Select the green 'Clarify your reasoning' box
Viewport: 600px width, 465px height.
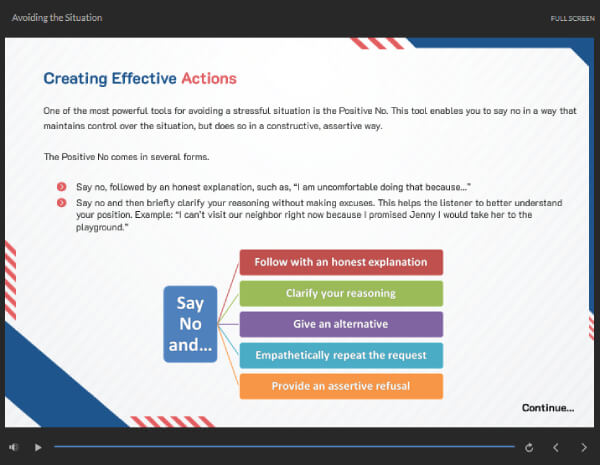[340, 293]
